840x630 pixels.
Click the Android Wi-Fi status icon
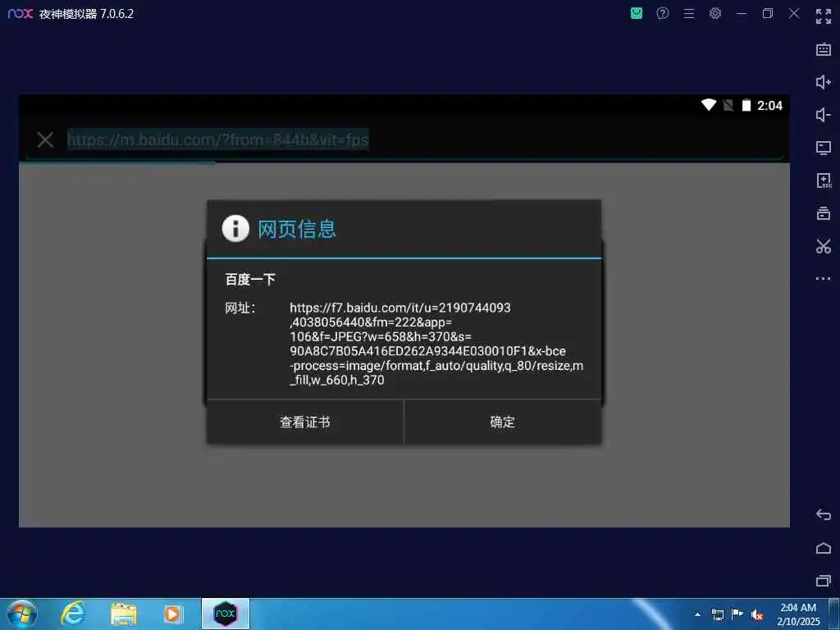coord(709,105)
